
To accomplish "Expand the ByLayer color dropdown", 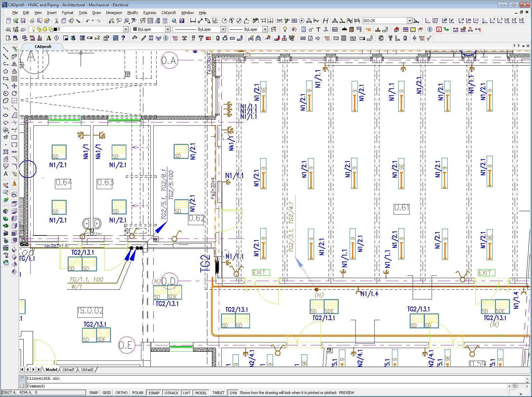I will (x=168, y=29).
